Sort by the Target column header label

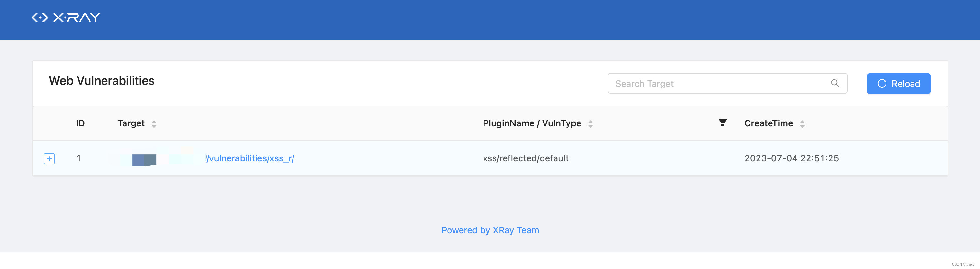131,123
